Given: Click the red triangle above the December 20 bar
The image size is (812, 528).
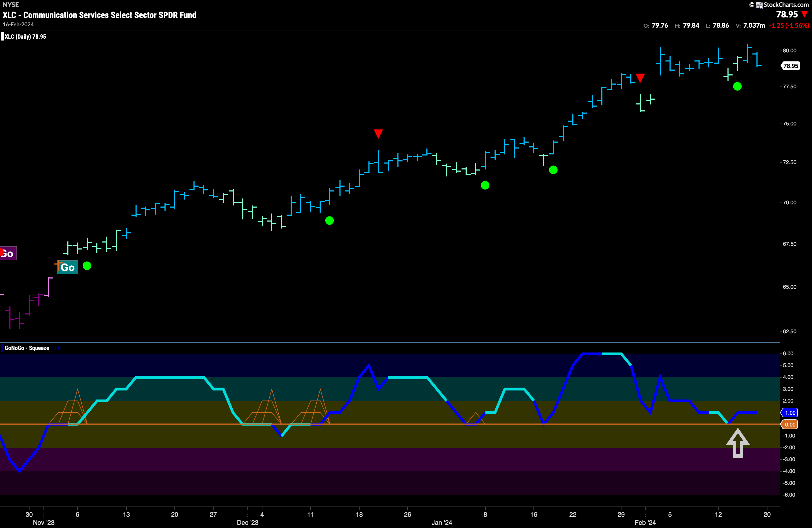Looking at the screenshot, I should (378, 133).
